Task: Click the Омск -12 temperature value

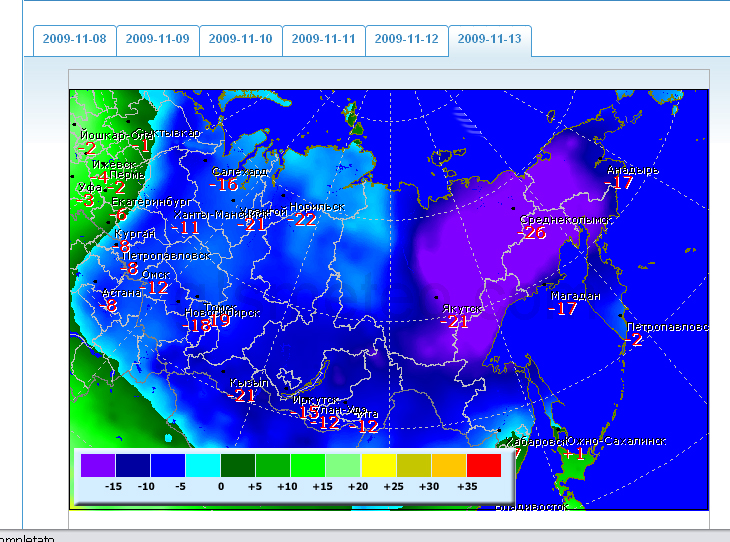Action: pyautogui.click(x=156, y=288)
